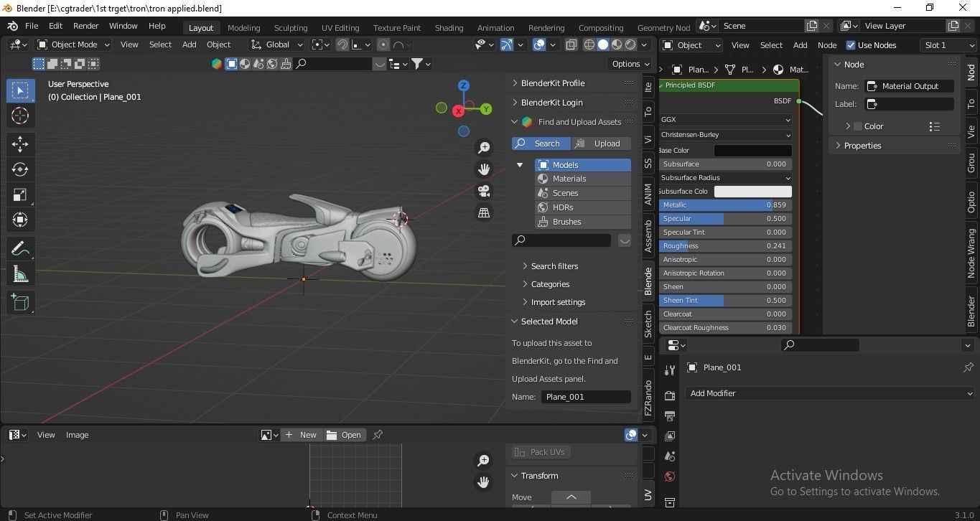This screenshot has width=980, height=521.
Task: Select the Measure tool
Action: tap(20, 273)
